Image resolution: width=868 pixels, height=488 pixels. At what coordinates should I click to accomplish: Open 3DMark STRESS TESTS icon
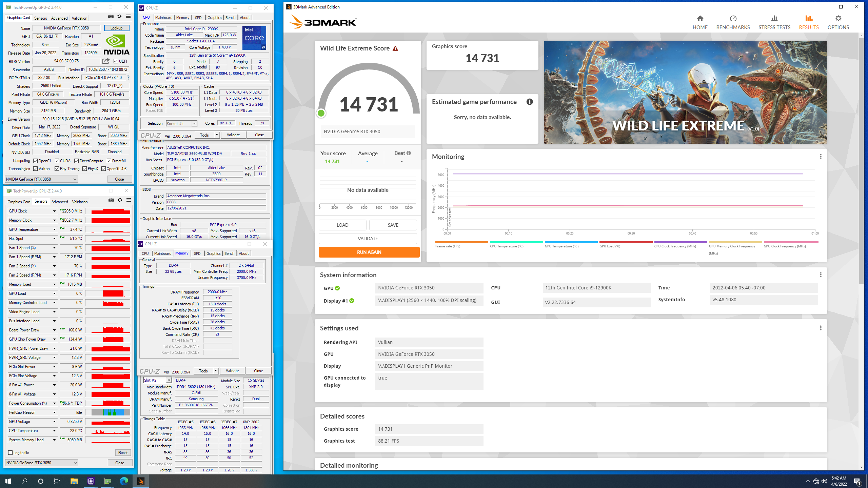tap(774, 18)
